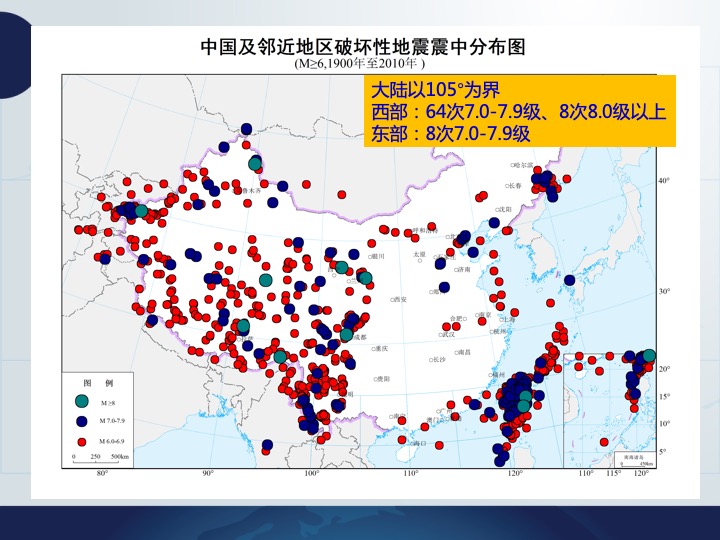Click the 90° longitude label
Viewport: 720px width, 540px height.
(x=208, y=473)
